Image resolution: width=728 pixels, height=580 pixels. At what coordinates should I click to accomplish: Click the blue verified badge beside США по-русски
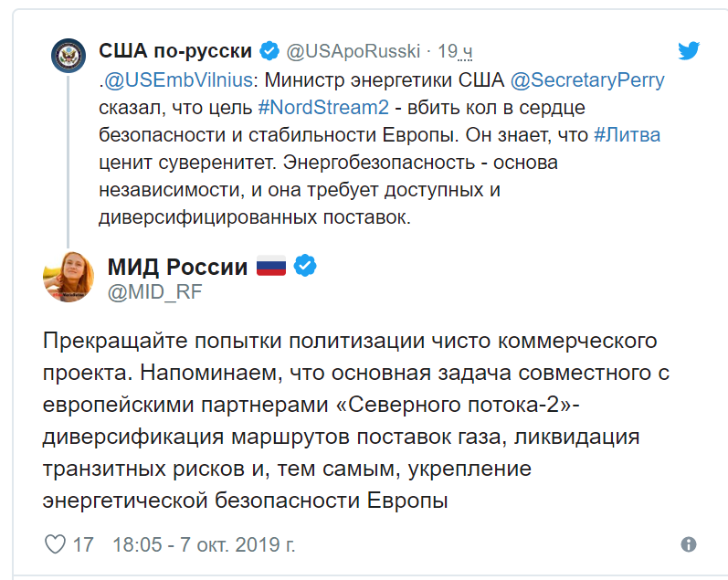[269, 50]
